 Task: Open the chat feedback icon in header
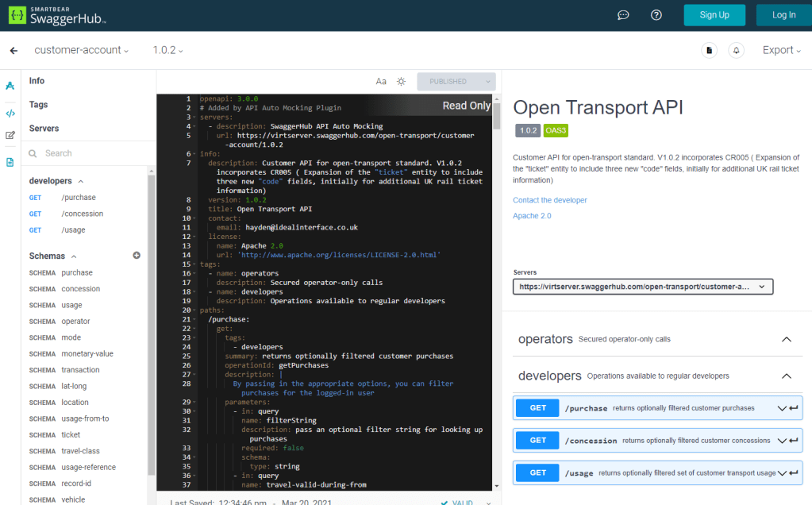(x=624, y=15)
